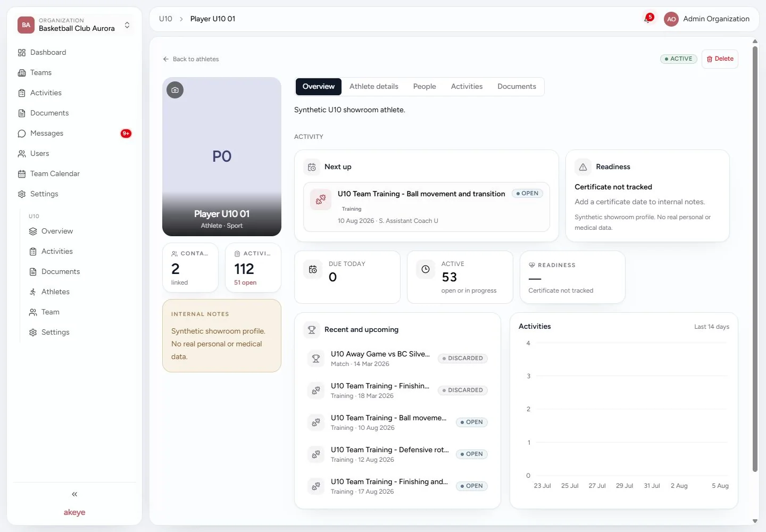
Task: Click the Admin Organization user name
Action: (716, 19)
